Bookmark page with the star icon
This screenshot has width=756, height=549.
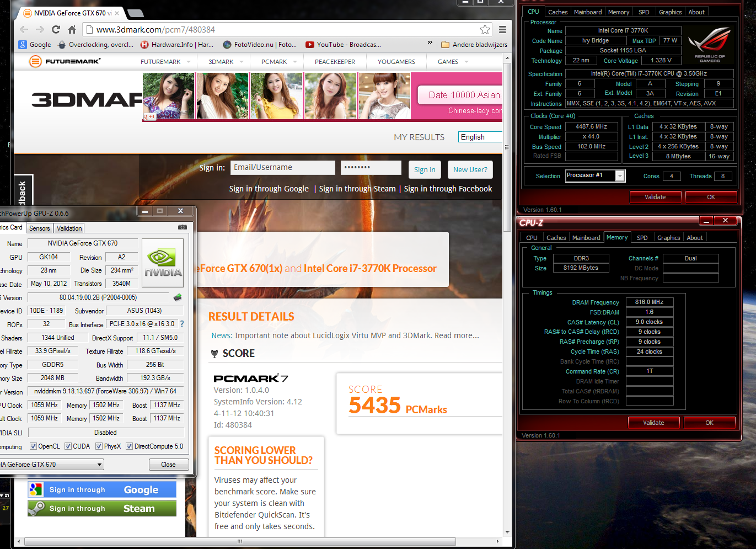[x=485, y=30]
